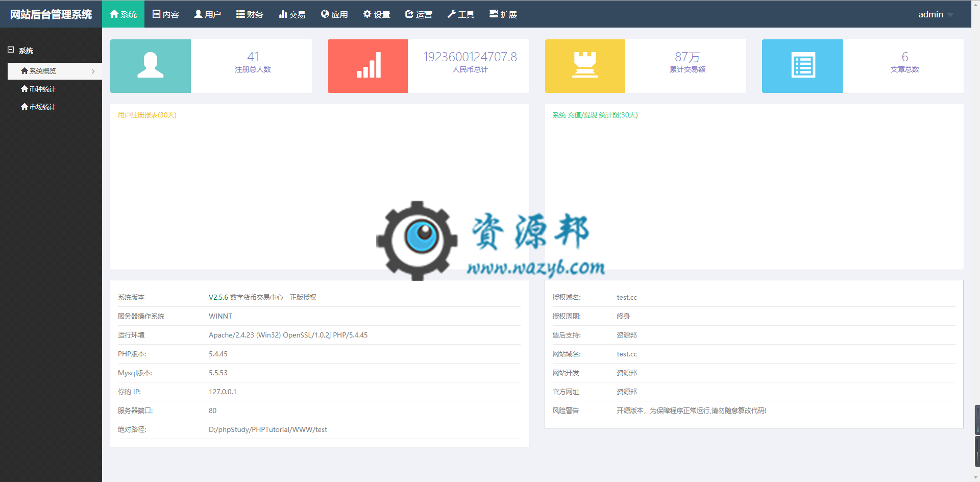Click the page scrollbar down arrow
Image resolution: width=980 pixels, height=482 pixels.
point(975,478)
